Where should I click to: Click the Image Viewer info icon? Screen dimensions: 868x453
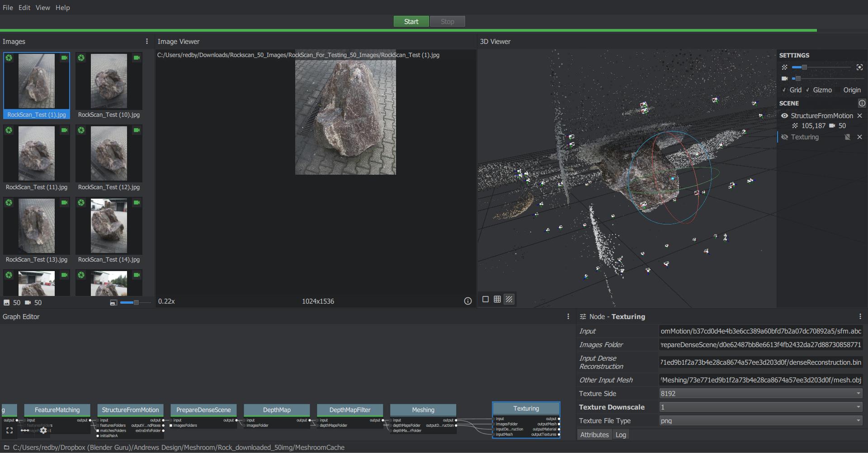468,301
